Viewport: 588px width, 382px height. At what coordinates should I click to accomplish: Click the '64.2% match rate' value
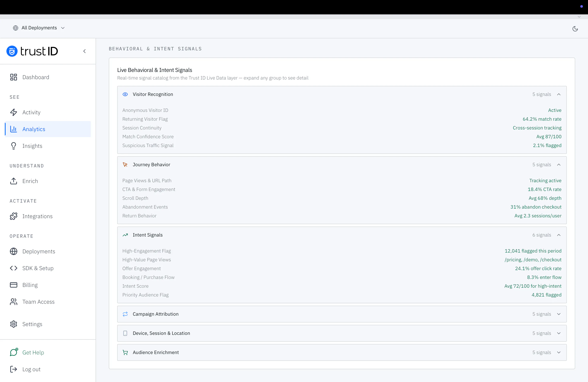[542, 119]
